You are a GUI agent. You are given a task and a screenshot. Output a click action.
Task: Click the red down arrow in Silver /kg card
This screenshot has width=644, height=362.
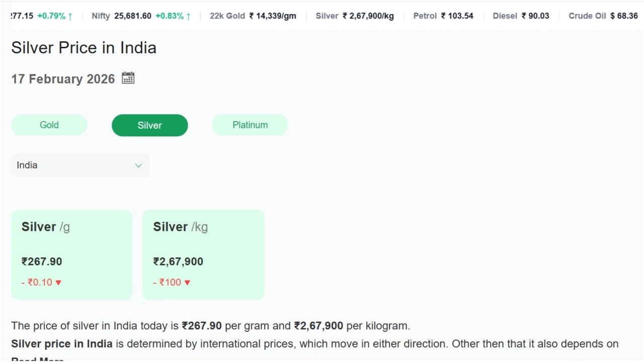(x=188, y=283)
